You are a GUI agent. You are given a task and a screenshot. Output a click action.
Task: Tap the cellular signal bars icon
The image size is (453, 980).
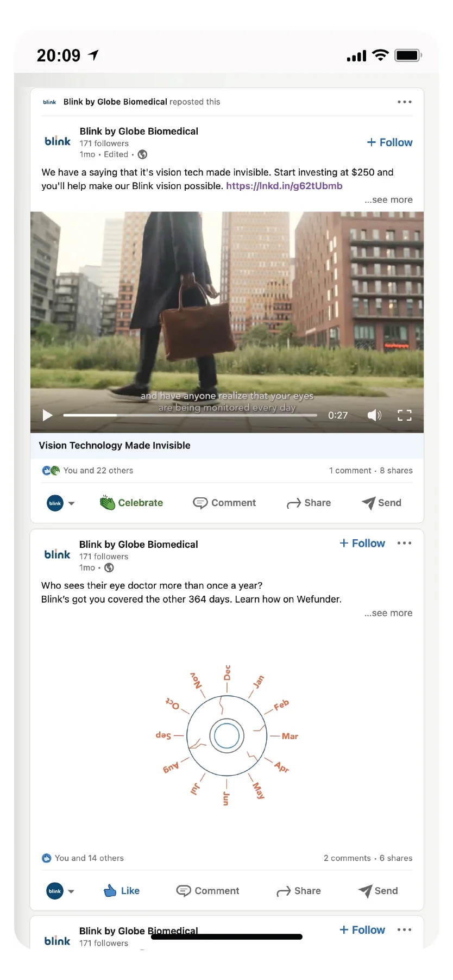tap(356, 56)
